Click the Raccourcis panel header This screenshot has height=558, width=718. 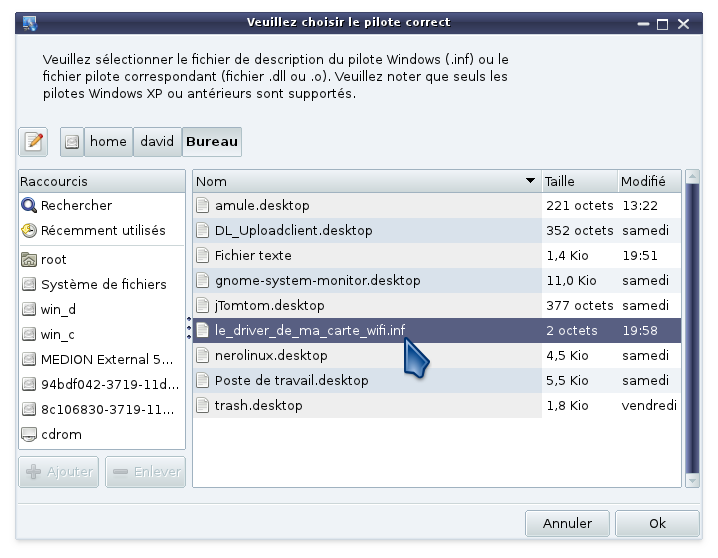pyautogui.click(x=102, y=181)
